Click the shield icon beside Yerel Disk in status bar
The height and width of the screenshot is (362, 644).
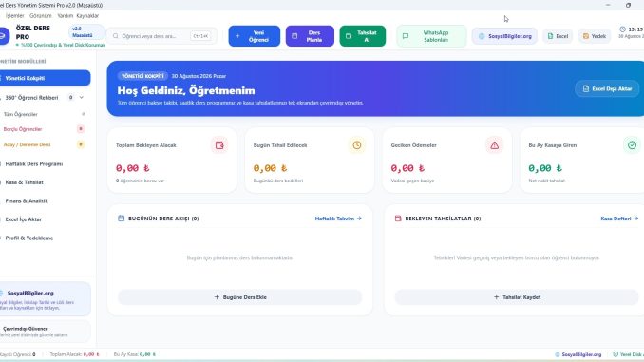click(616, 354)
